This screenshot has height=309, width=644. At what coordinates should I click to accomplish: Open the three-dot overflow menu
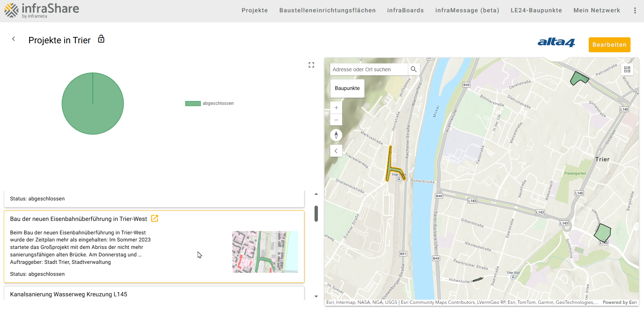[x=635, y=10]
